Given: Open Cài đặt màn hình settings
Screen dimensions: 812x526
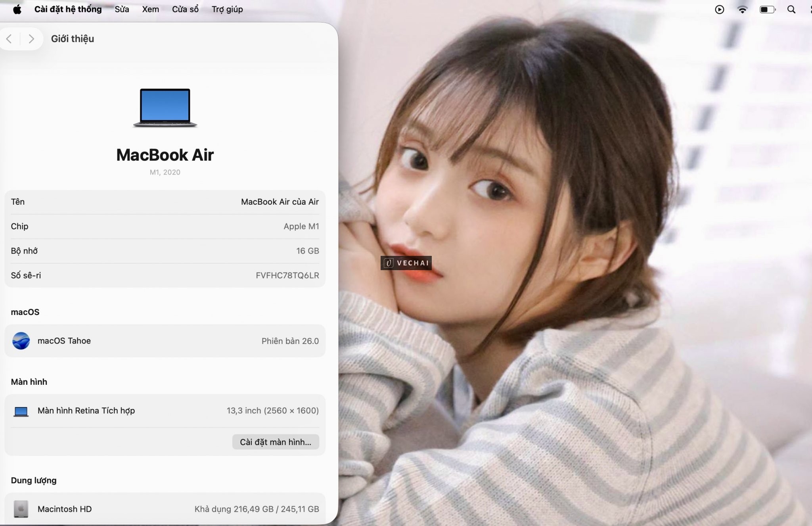Looking at the screenshot, I should [276, 442].
